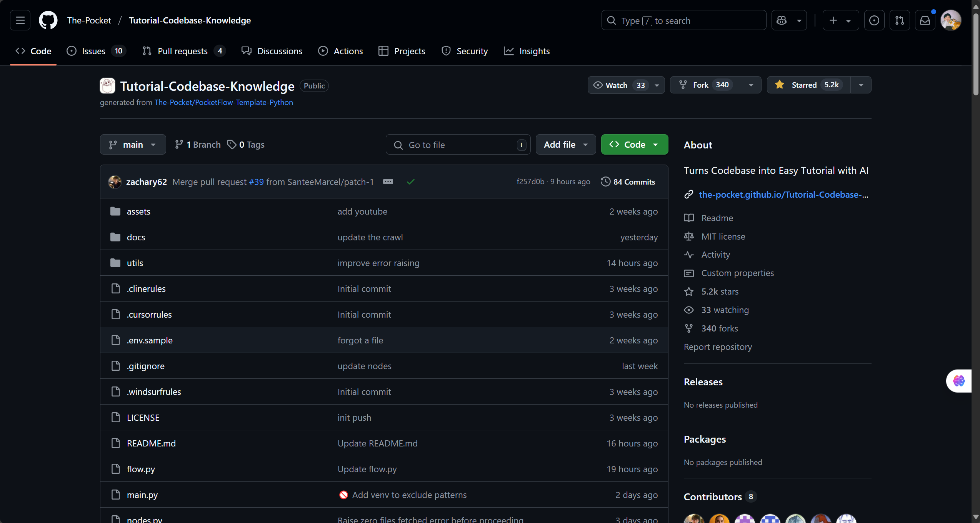980x523 pixels.
Task: Open the hamburger navigation menu
Action: coord(20,20)
